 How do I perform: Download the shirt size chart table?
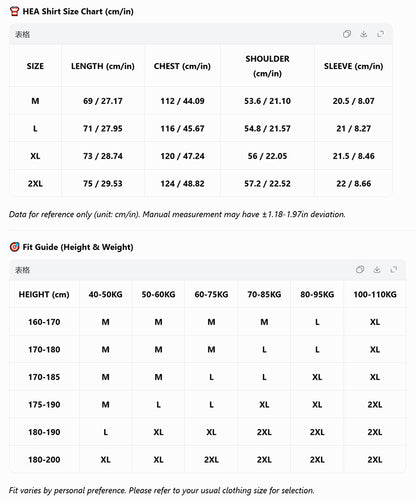coord(364,34)
